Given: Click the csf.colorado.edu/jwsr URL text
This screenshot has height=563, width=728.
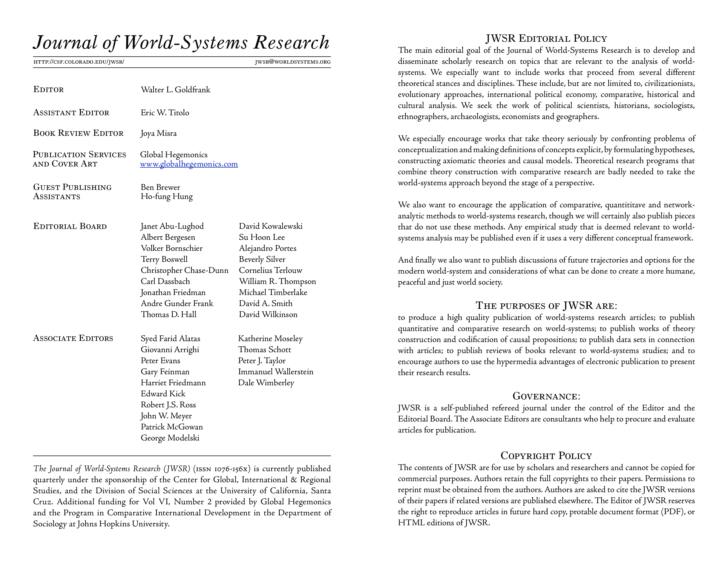Looking at the screenshot, I should click(x=79, y=62).
